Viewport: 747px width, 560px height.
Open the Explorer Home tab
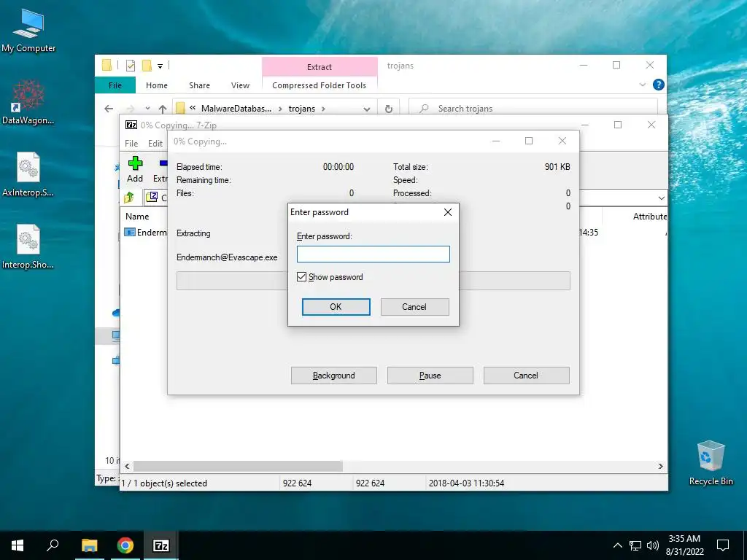point(157,85)
